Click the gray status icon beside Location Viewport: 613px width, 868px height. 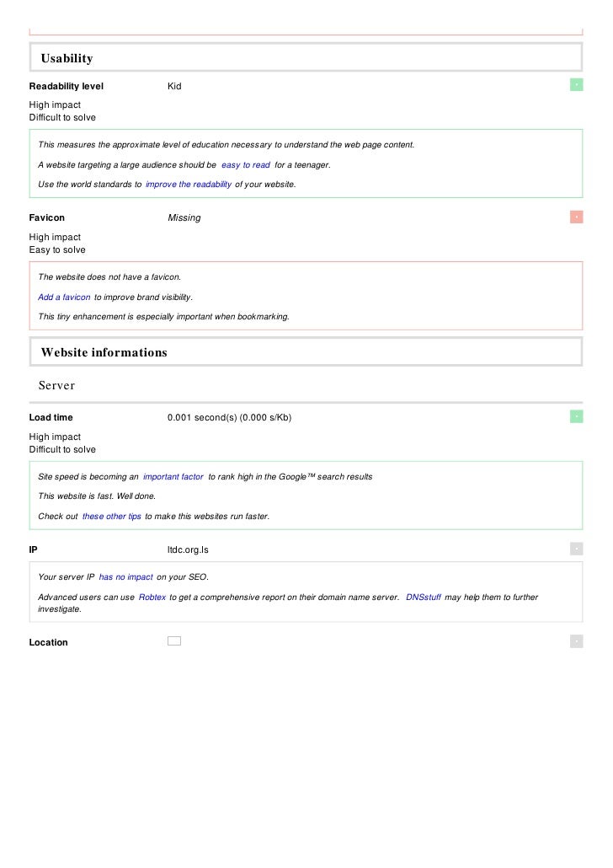[576, 641]
